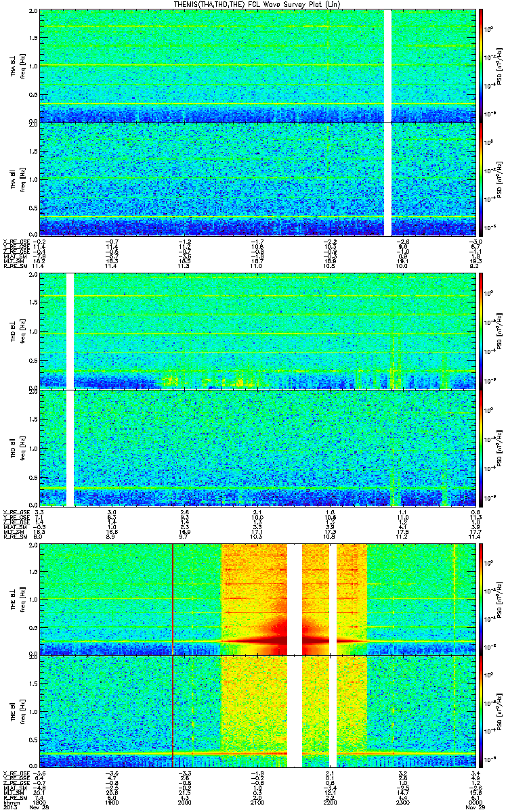508x812 pixels.
Task: Select the color bar beside the THE BII panel
Action: click(x=481, y=712)
